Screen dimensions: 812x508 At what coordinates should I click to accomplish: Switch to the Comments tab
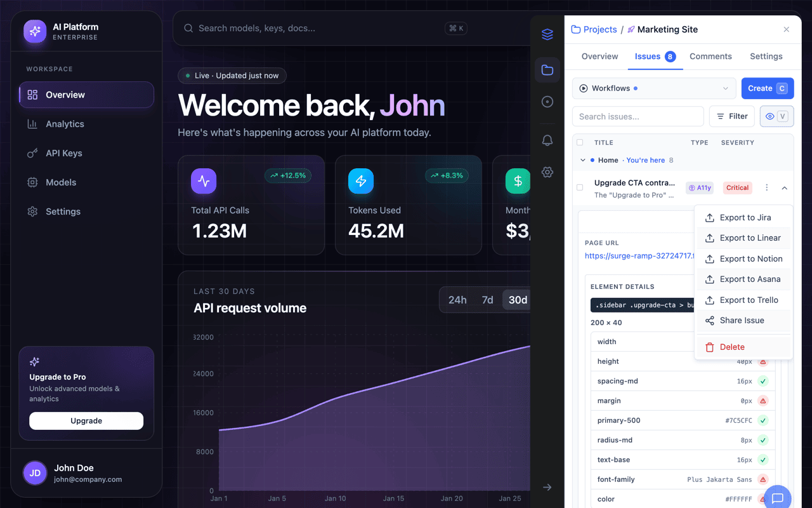pos(710,57)
